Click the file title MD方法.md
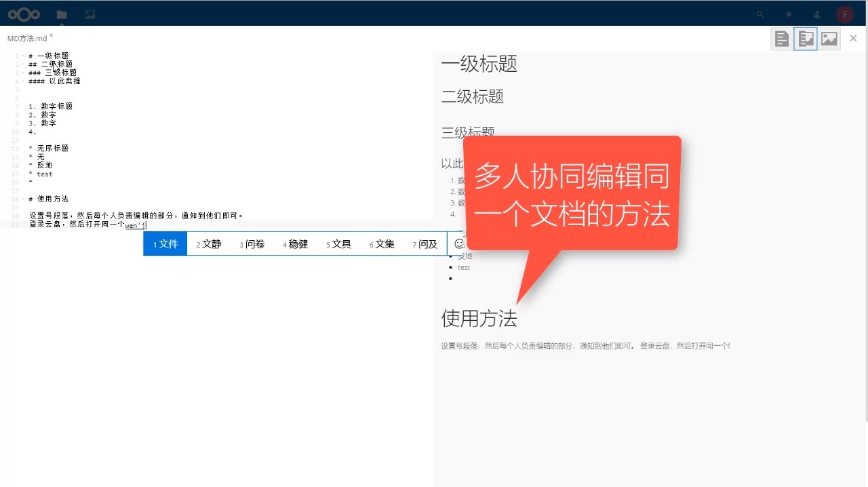Image resolution: width=868 pixels, height=487 pixels. coord(27,39)
